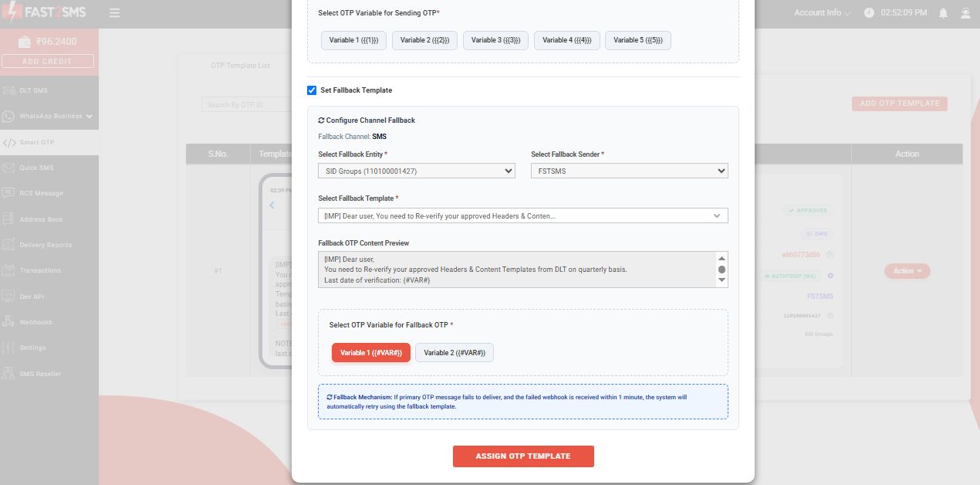Click the Delivery Reports icon

[8, 245]
